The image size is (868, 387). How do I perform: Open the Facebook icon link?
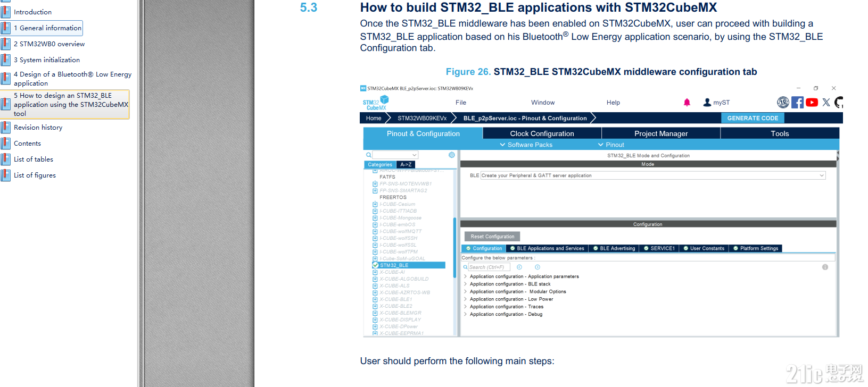coord(797,102)
